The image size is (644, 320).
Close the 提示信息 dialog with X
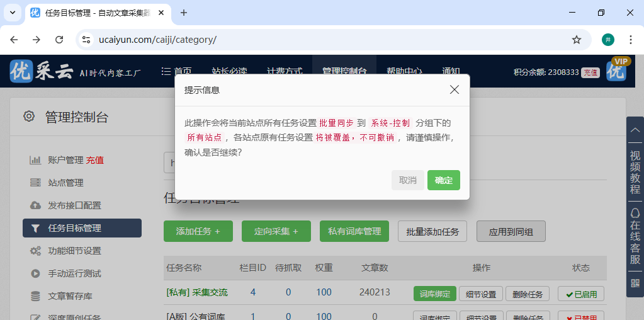click(455, 90)
